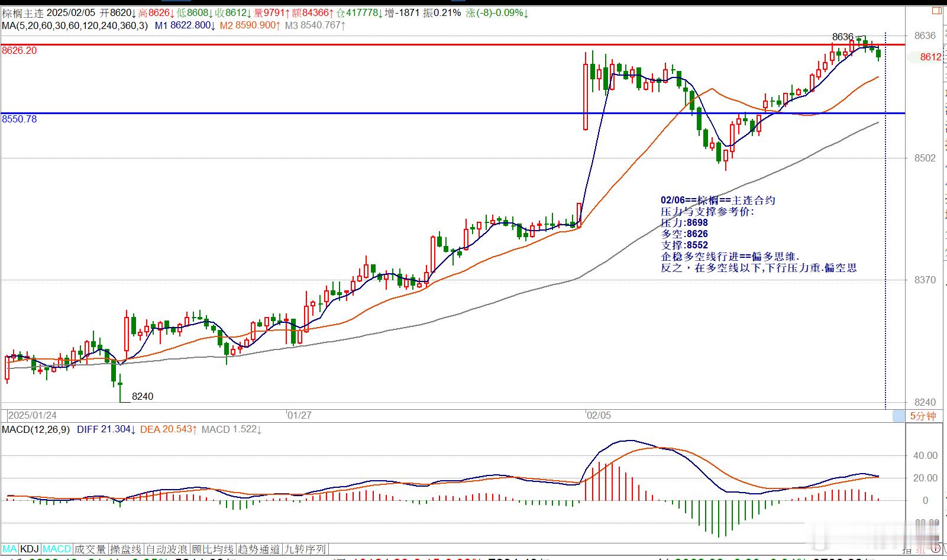Click the 企稳多空线行进==偏多思维 annotation line
Viewport: 947px width, 560px height.
pos(731,257)
